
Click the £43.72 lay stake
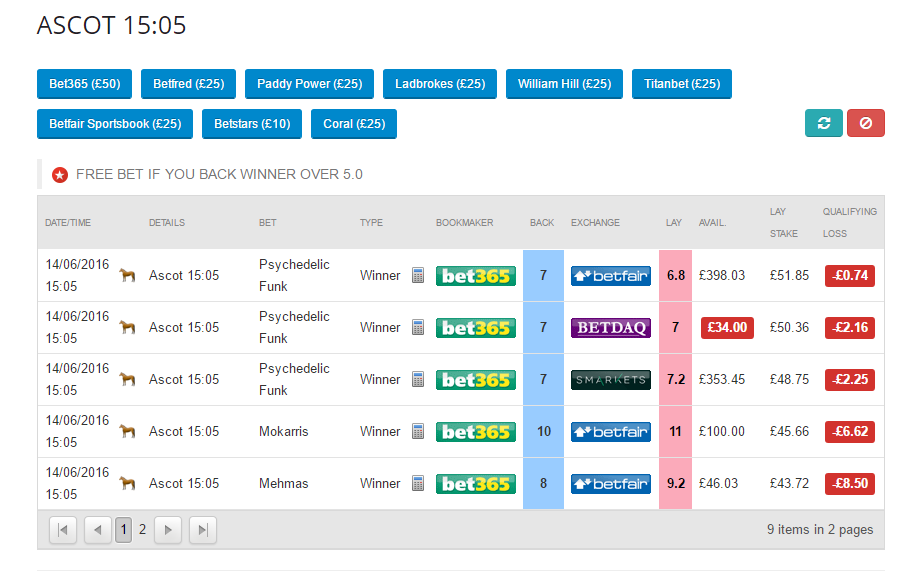tap(789, 483)
